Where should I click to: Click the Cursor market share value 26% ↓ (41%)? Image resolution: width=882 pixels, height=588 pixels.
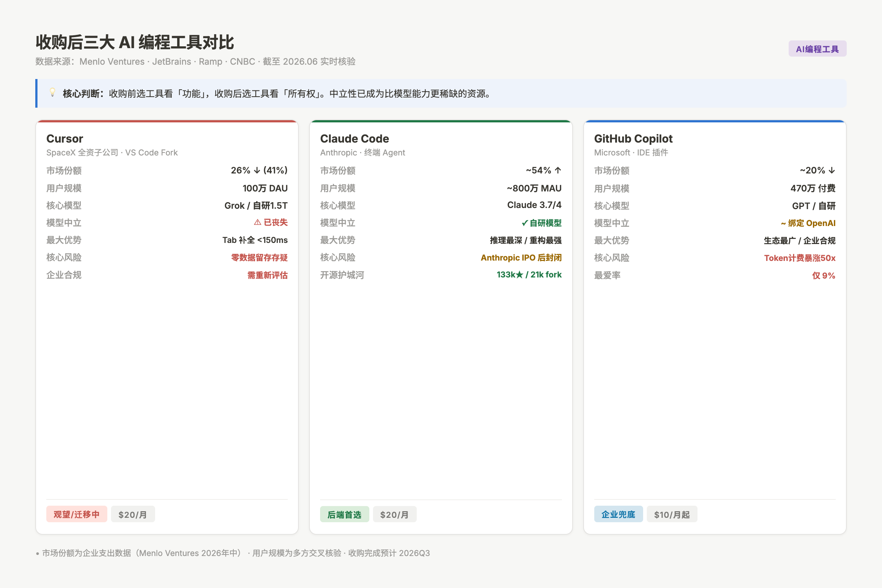click(259, 170)
